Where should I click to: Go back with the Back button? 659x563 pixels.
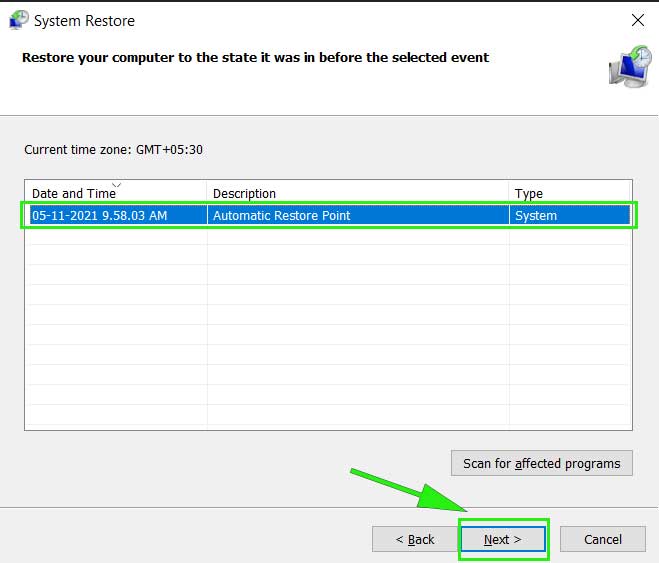tap(415, 539)
